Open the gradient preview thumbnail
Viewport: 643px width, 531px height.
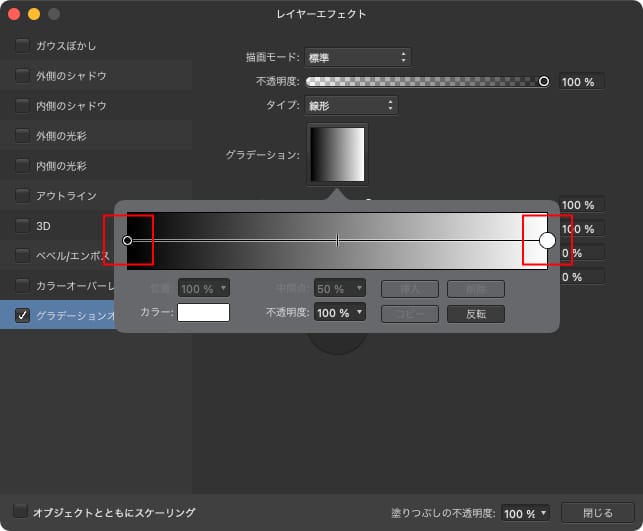[x=338, y=154]
